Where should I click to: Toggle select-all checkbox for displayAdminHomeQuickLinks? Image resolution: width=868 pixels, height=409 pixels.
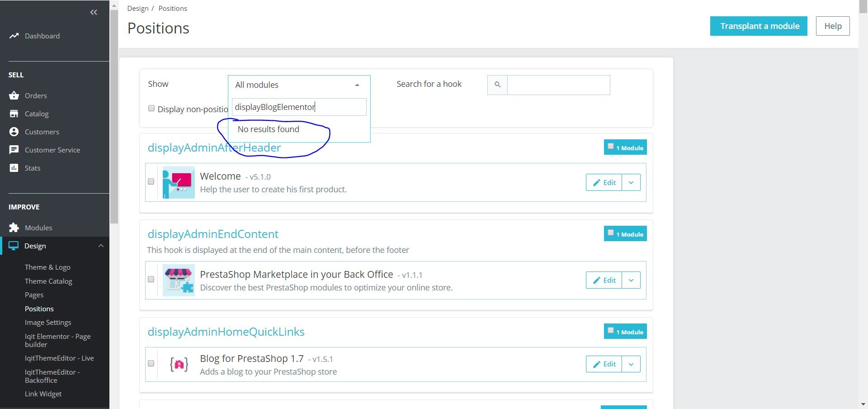point(611,330)
